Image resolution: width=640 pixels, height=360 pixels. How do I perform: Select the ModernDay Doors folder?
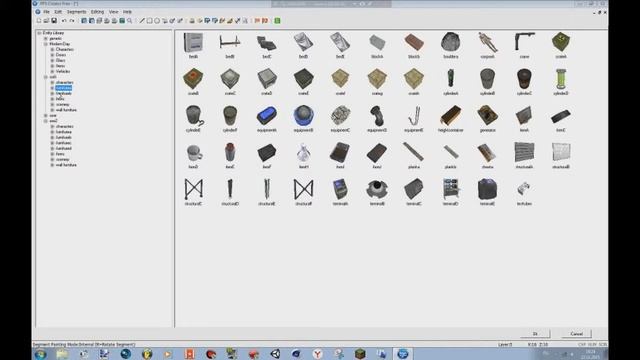pos(61,55)
